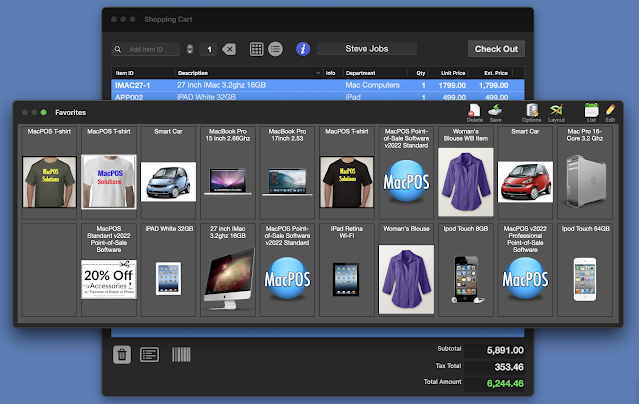
Task: Add MacBook Pro 15 inch 2.66Ghz favorite
Action: click(x=228, y=173)
